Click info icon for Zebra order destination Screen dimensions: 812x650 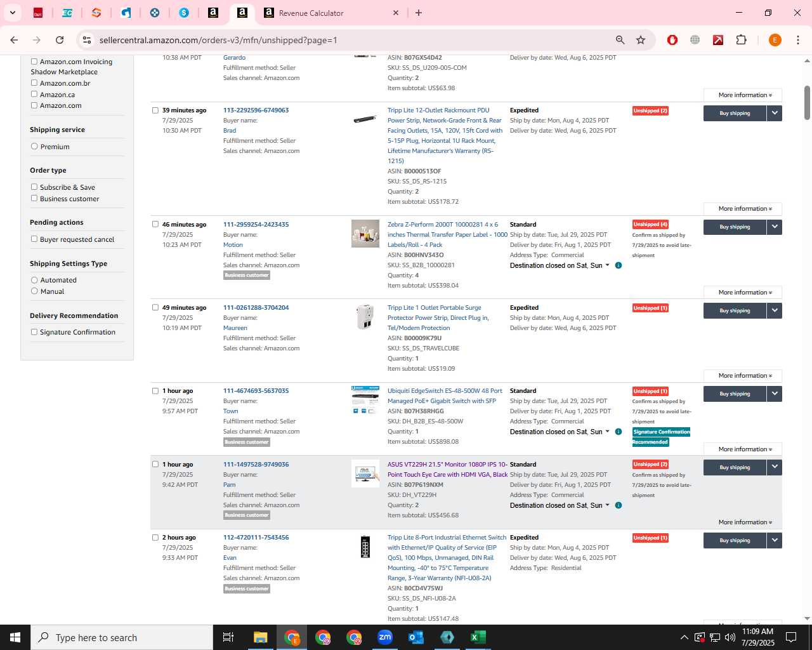coord(619,265)
